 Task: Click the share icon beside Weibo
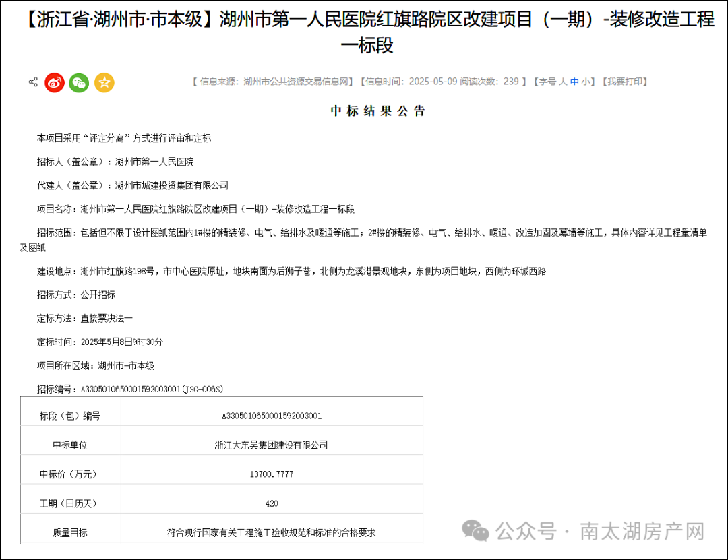tap(33, 82)
